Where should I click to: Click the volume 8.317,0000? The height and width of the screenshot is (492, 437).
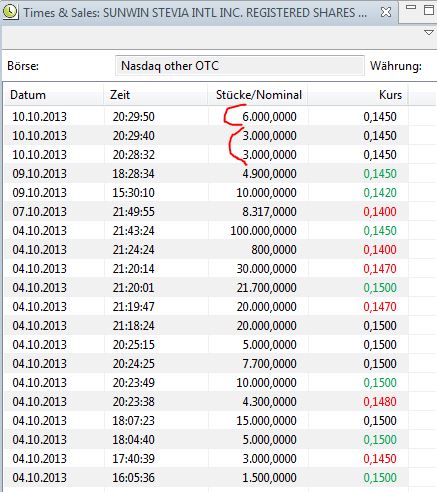click(269, 212)
